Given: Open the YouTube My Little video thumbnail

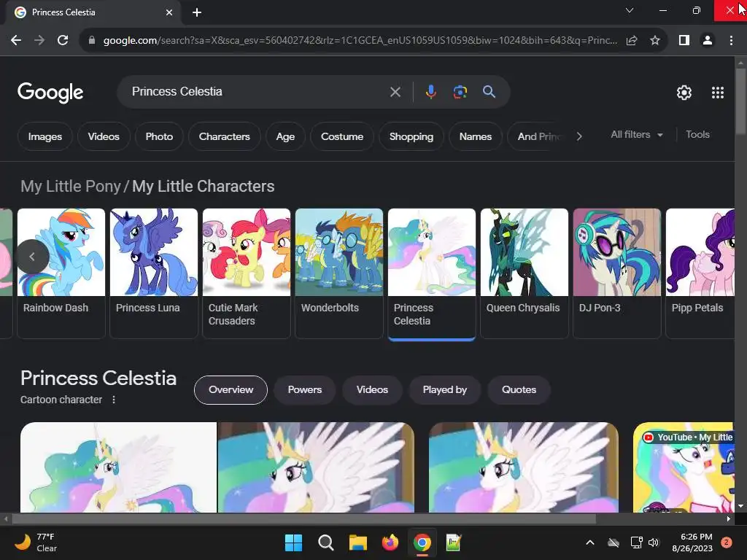Looking at the screenshot, I should click(x=684, y=467).
